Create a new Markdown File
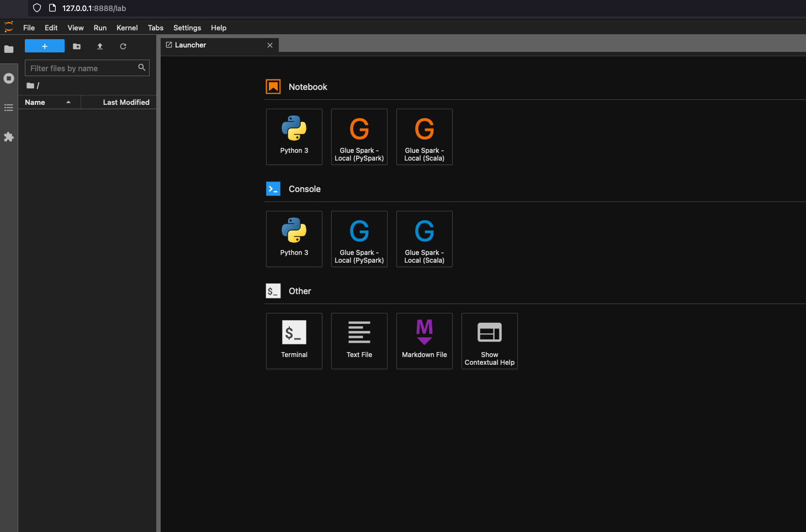Image resolution: width=806 pixels, height=532 pixels. (425, 341)
